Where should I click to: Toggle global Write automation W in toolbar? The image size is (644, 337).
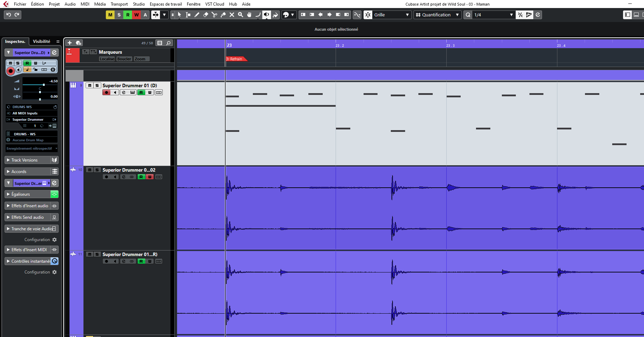tap(137, 15)
